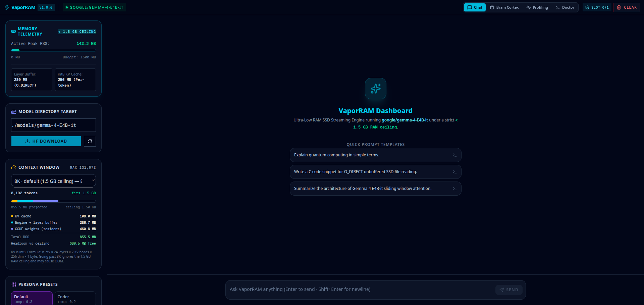Click the V1.0.6 version badge
644x305 pixels.
[x=46, y=7]
